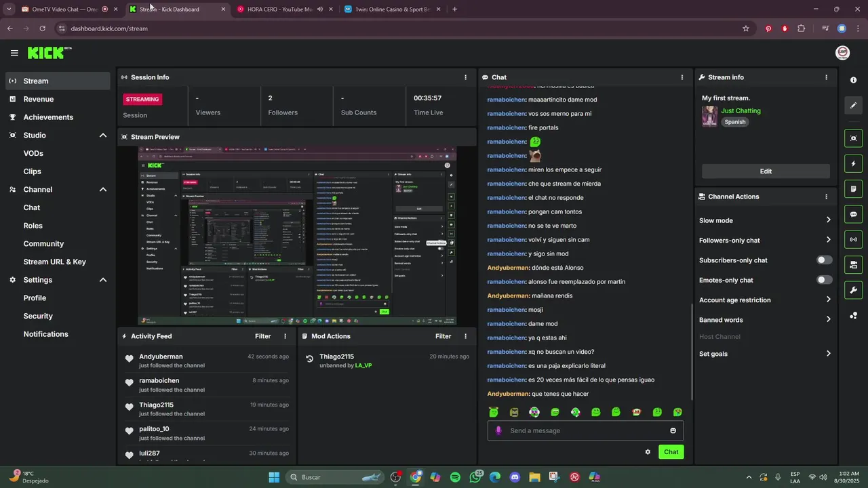Toggle the chat bubble widget icon
Screen dimensions: 868x488
853,214
